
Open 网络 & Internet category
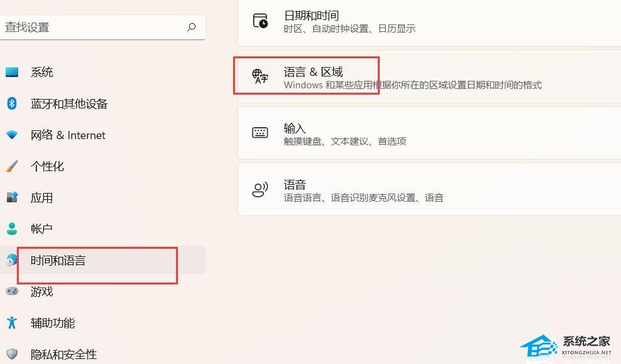[103, 135]
